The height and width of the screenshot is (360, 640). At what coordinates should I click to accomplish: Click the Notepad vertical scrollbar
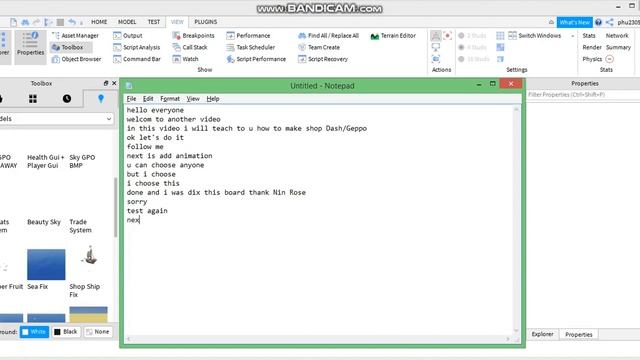pos(516,220)
